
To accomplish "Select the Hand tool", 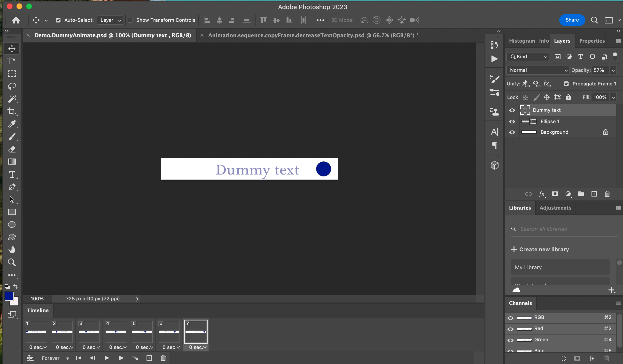I will [x=12, y=250].
